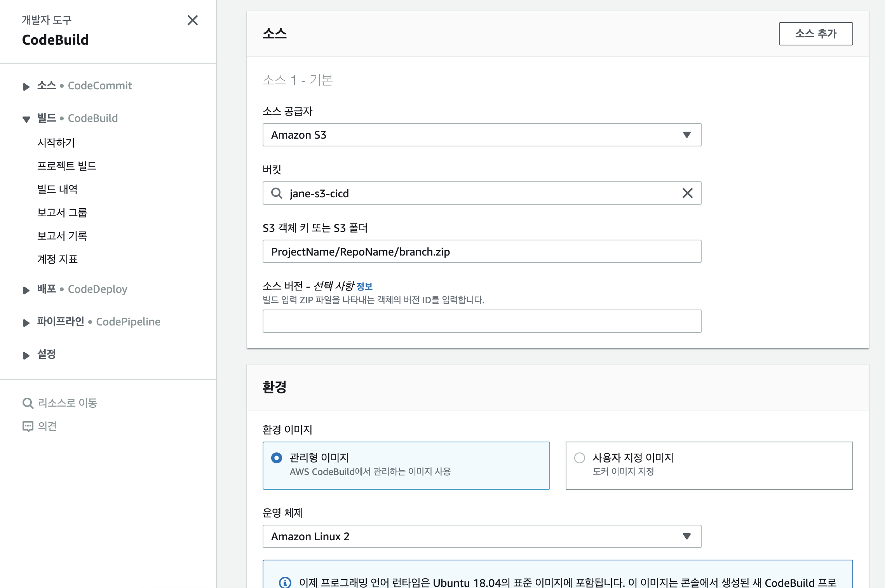885x588 pixels.
Task: Click the S3 객체 키 input field
Action: [x=482, y=251]
